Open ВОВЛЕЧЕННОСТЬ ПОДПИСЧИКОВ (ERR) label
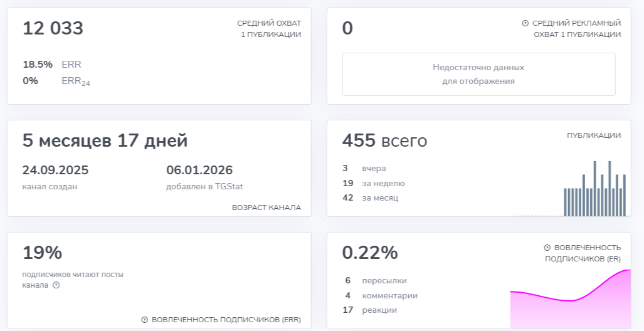The image size is (644, 331). pyautogui.click(x=226, y=320)
